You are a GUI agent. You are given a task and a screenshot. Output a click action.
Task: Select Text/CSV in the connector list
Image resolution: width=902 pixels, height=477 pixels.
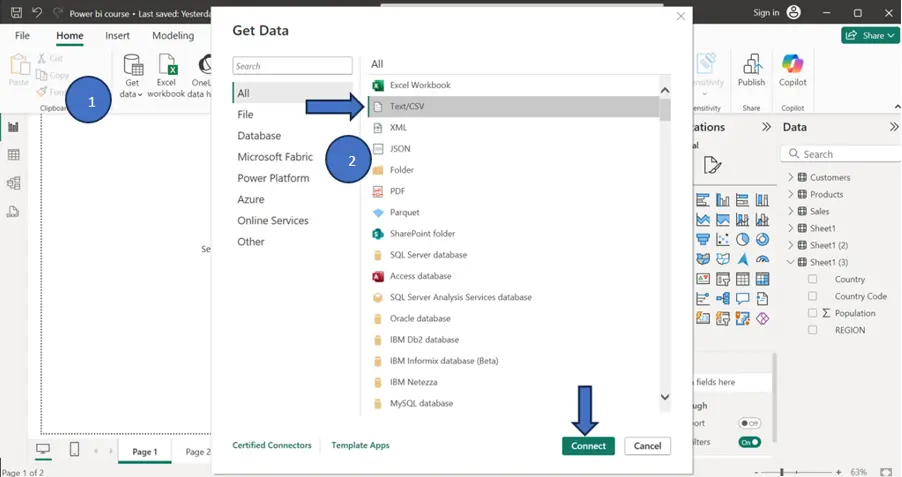513,106
